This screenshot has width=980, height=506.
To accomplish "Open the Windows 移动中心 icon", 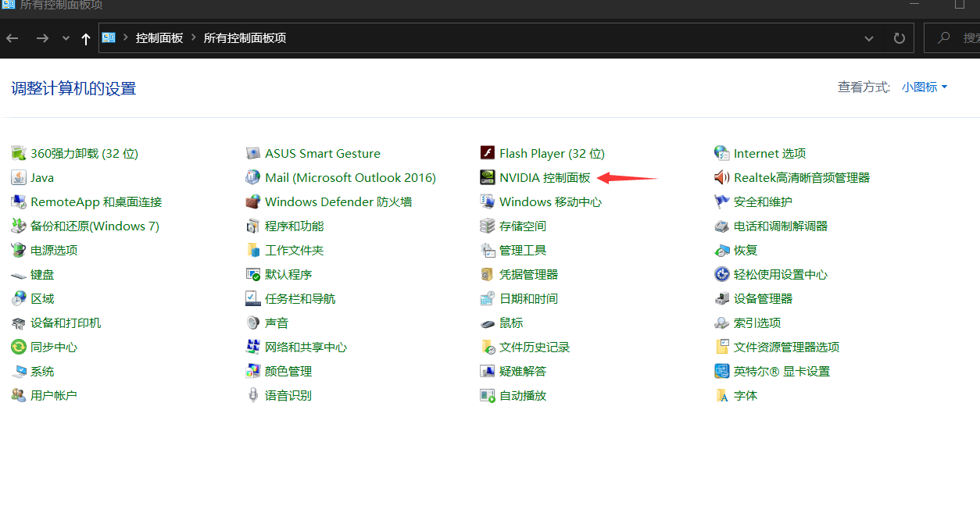I will pos(488,201).
